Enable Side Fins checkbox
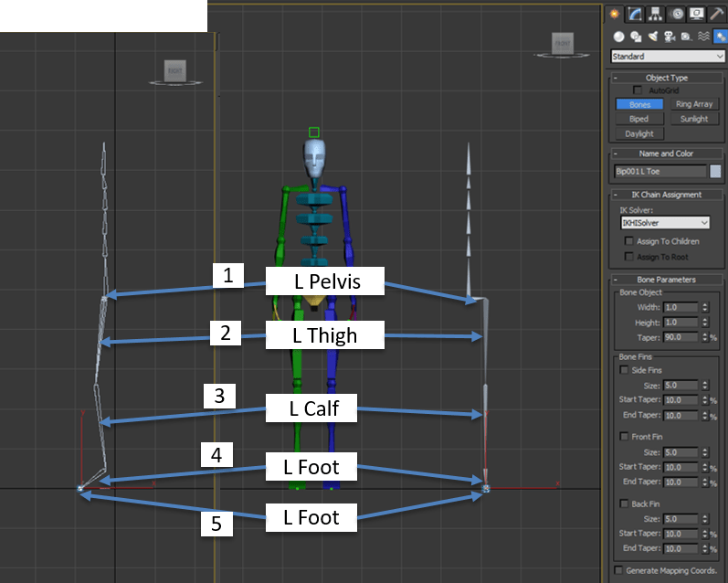Screen dimensions: 728x583 624,370
